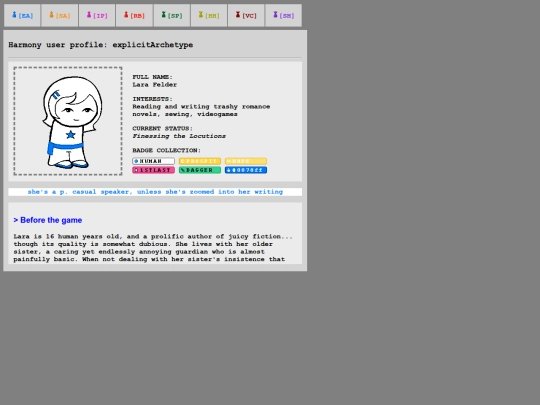Click the pink 1ST LAST badge
Screen dimensions: 540x405
(154, 170)
